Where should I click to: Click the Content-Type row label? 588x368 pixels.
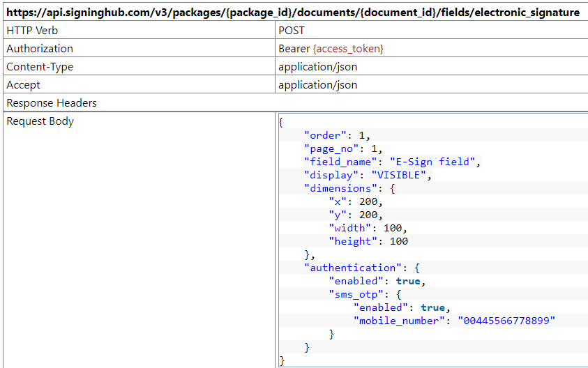[40, 67]
